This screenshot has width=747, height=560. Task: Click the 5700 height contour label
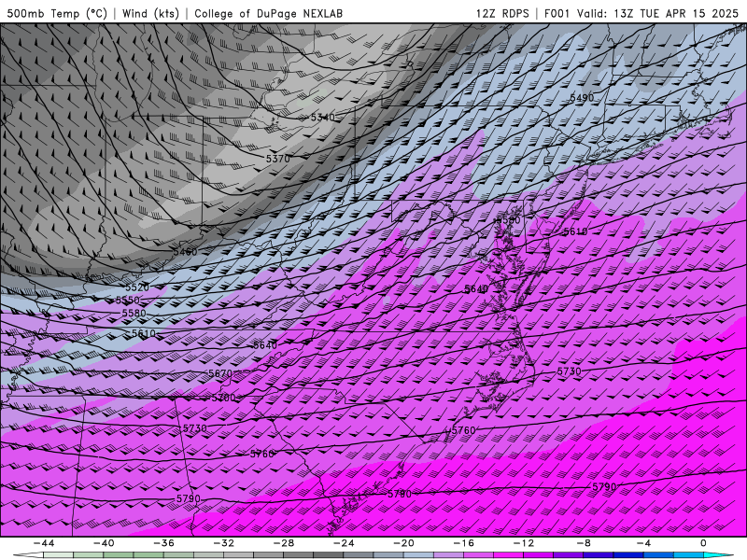pyautogui.click(x=223, y=399)
